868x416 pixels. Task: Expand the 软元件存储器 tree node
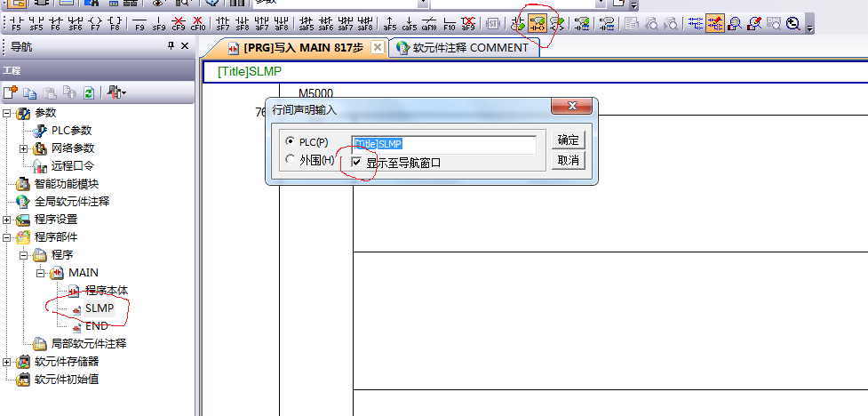(x=7, y=362)
